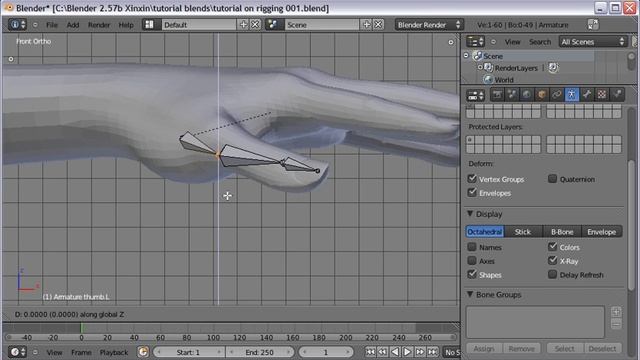Expand the RenderLayers tree item
Viewport: 640px width, 360px height.
(x=480, y=67)
